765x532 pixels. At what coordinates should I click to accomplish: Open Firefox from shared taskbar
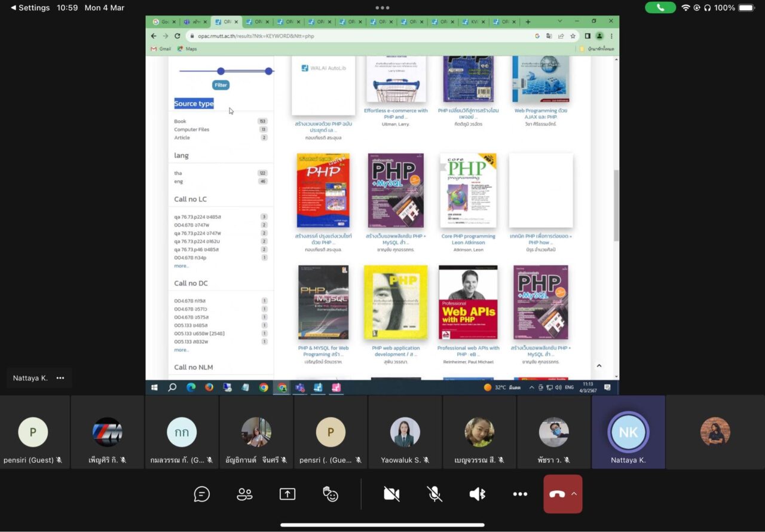pos(209,387)
